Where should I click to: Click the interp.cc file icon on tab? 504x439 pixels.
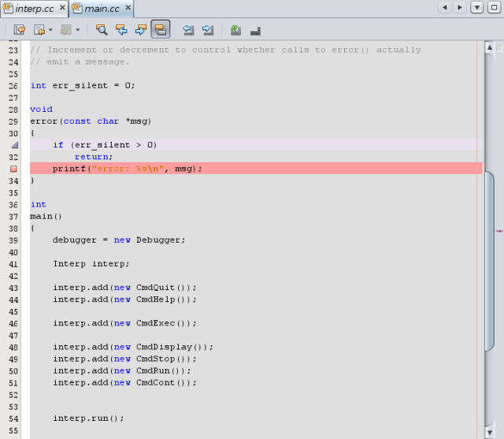8,9
